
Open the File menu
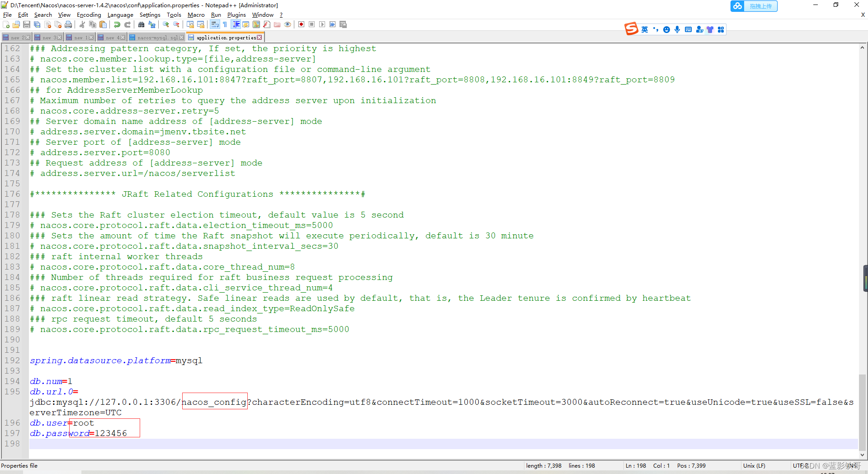(x=7, y=15)
